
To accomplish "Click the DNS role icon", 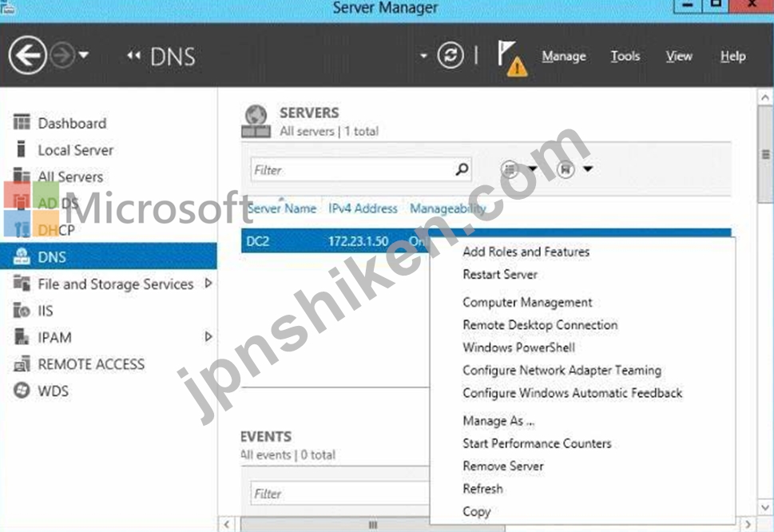I will coord(22,256).
